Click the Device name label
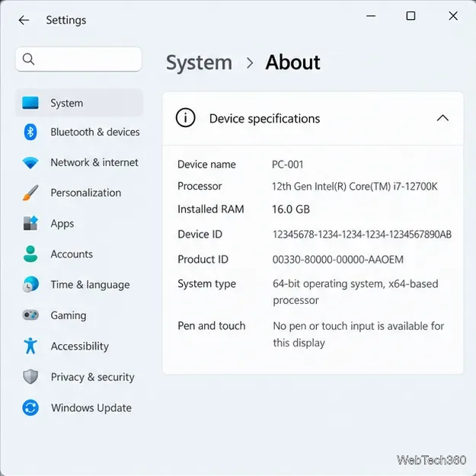The height and width of the screenshot is (476, 476). coord(206,165)
